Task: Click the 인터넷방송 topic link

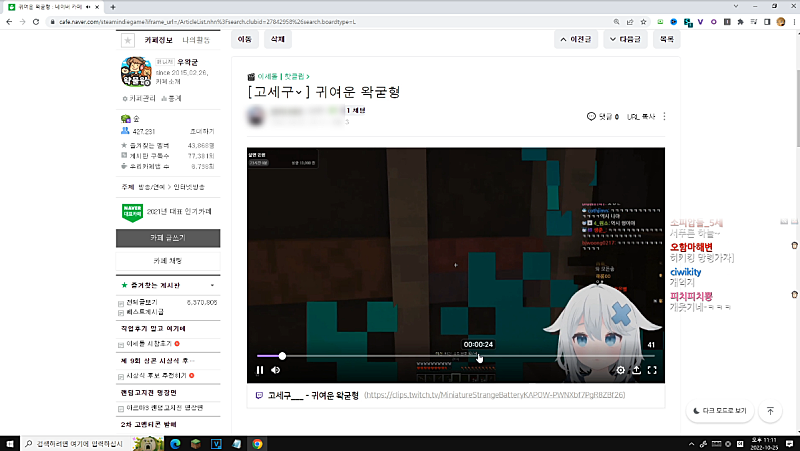Action: [189, 187]
